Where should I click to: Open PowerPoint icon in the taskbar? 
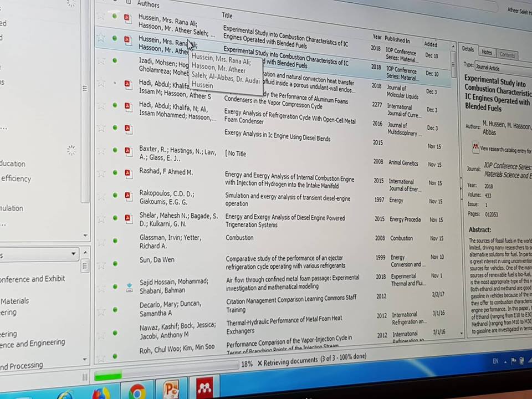(x=171, y=390)
